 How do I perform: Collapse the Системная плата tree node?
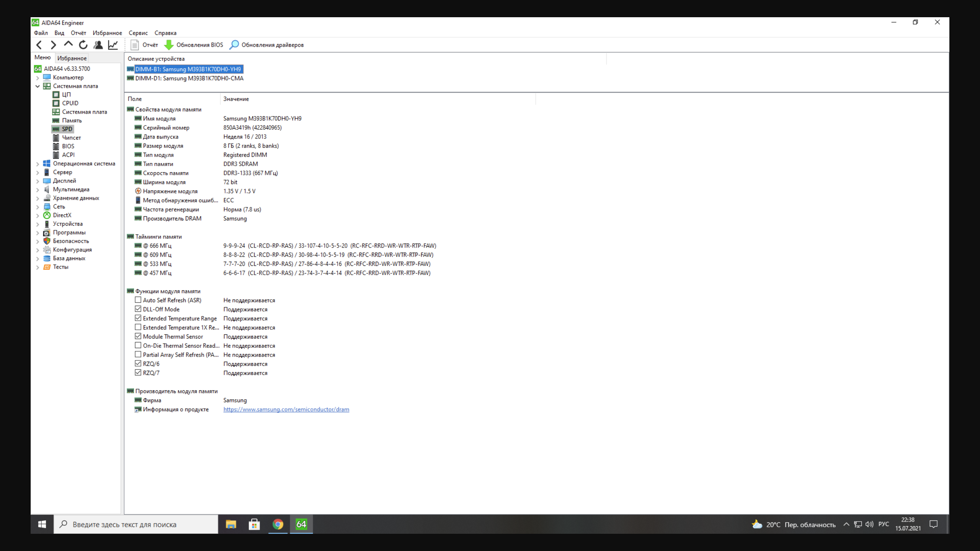[x=38, y=86]
